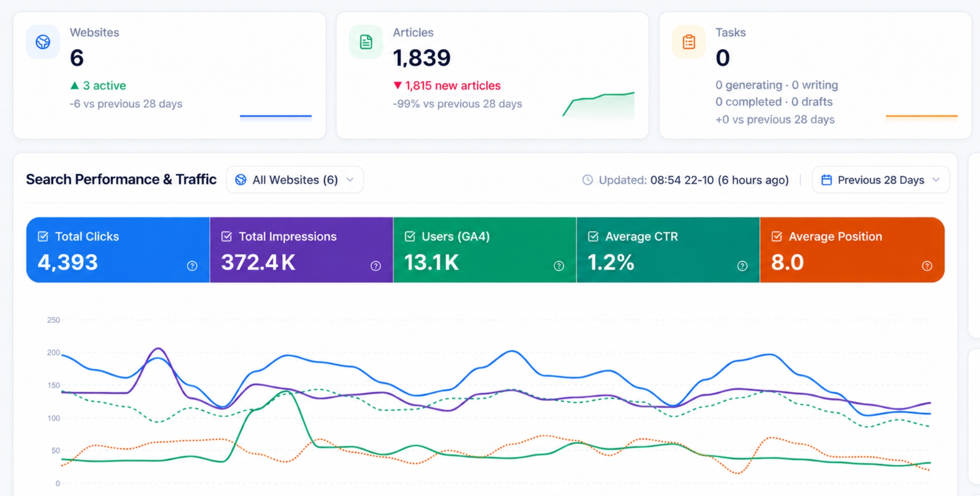Toggle the Total Clicks checkbox
Viewport: 980px width, 496px height.
click(x=43, y=237)
